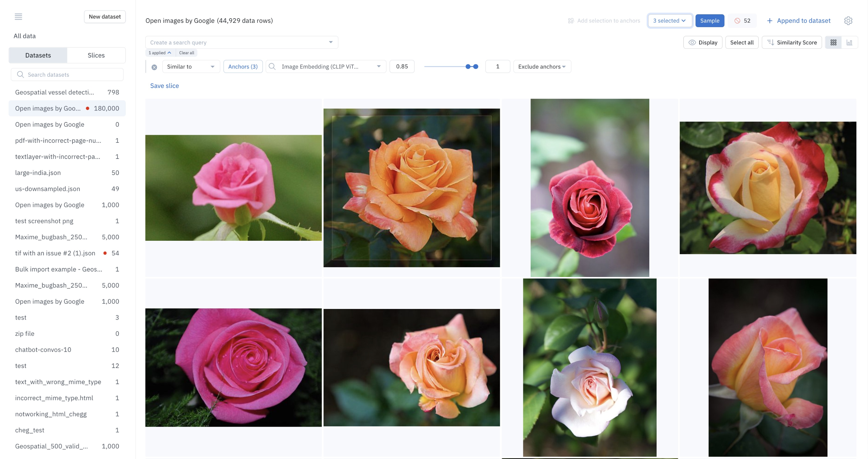This screenshot has height=459, width=868.
Task: Switch to the Datasets tab
Action: 38,55
